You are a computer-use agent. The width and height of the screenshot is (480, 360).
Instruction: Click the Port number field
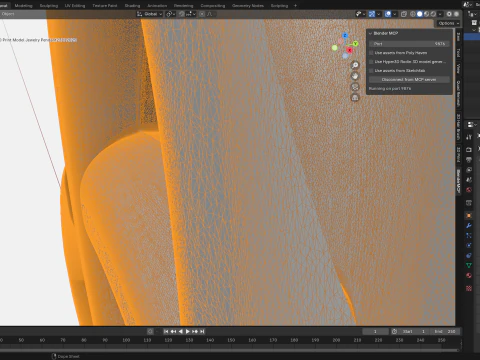click(x=409, y=44)
